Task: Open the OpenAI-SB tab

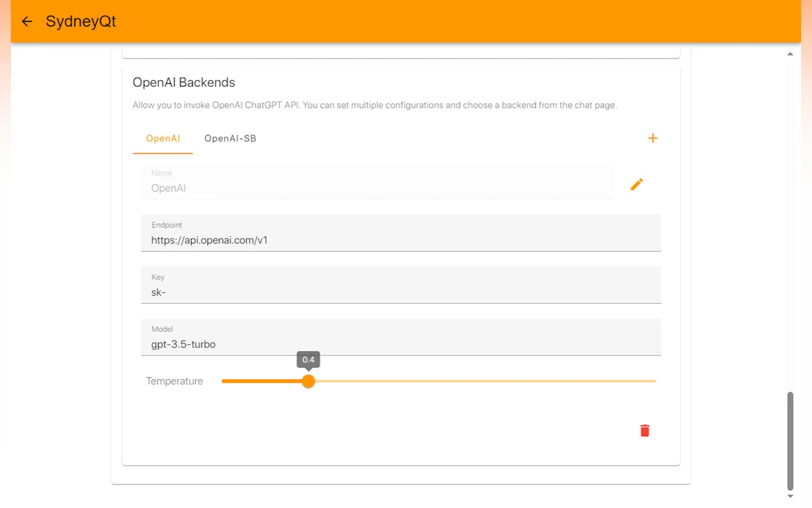Action: 230,139
